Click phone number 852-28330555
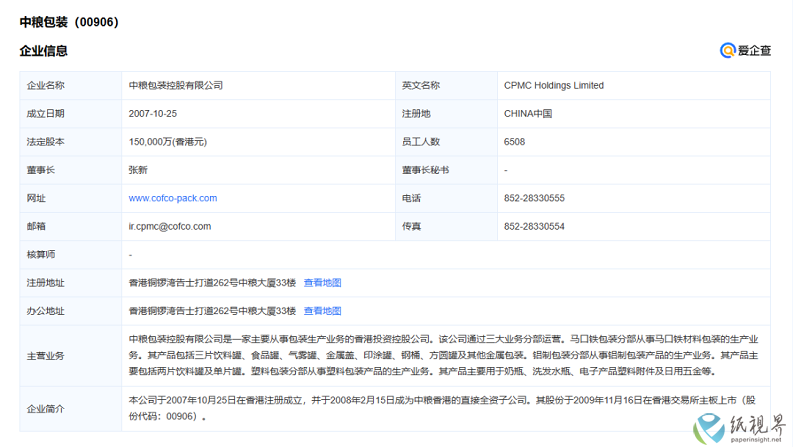Screen dimensions: 793x447 534,198
